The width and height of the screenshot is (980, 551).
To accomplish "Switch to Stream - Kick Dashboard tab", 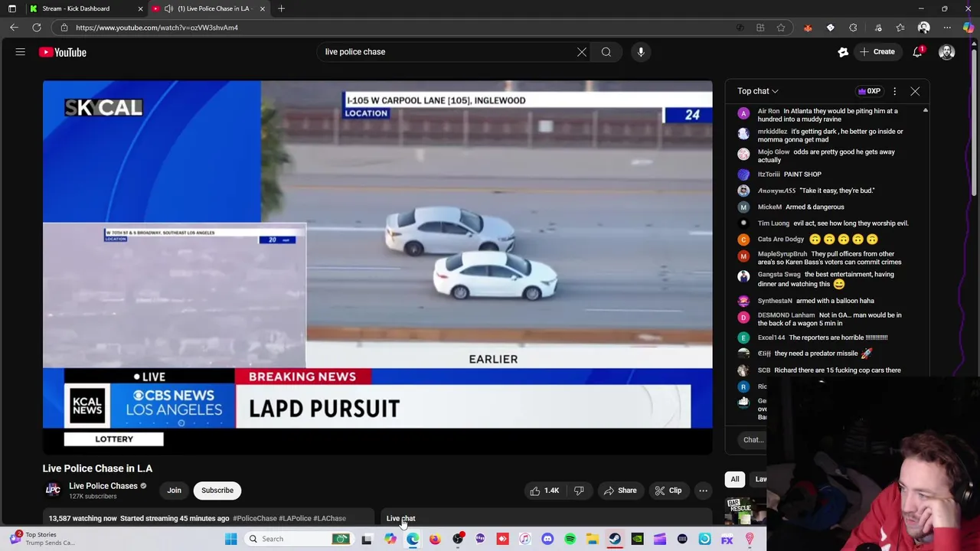I will click(x=77, y=8).
